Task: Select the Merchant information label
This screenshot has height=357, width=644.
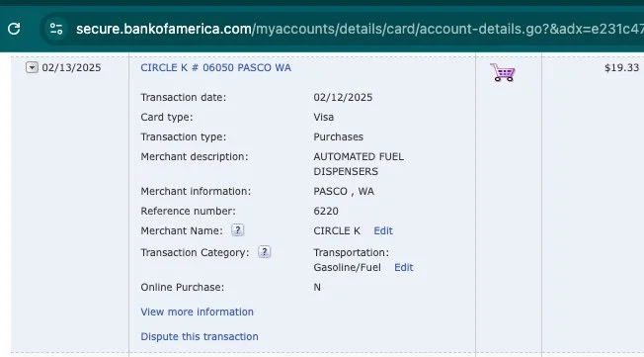Action: pyautogui.click(x=196, y=191)
